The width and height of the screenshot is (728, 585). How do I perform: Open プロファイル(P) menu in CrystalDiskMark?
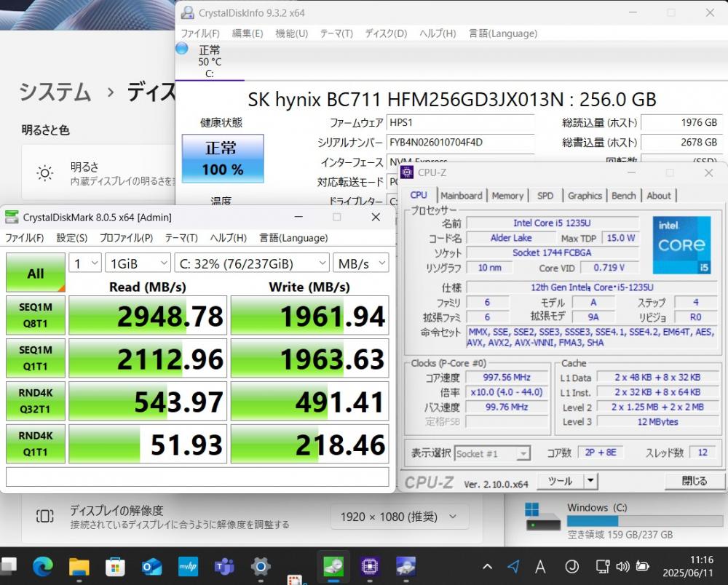pos(126,238)
